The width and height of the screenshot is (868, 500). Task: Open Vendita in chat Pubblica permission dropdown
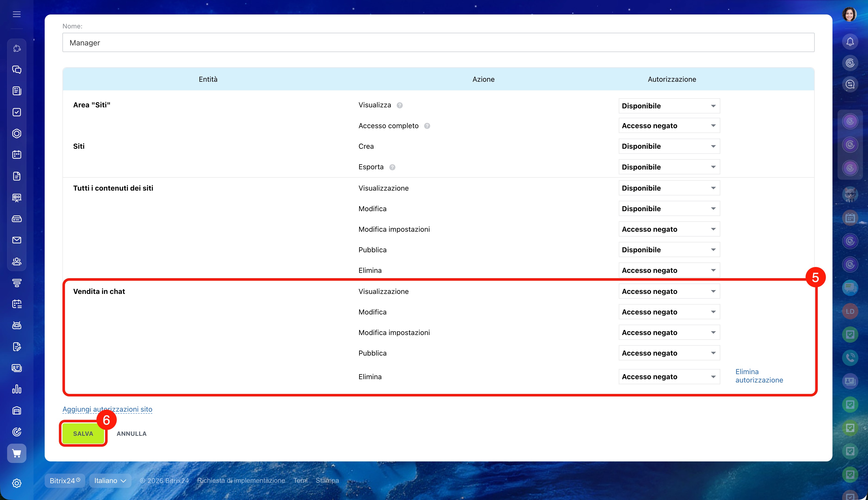click(x=669, y=353)
